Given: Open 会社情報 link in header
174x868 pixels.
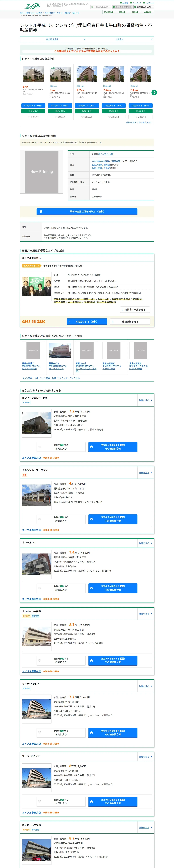Looking at the screenshot, I should (125, 3).
